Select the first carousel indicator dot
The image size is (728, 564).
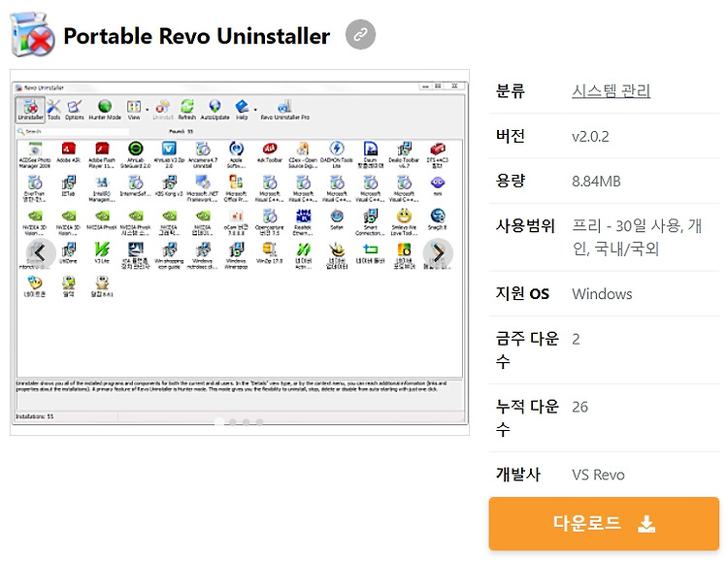[x=219, y=421]
